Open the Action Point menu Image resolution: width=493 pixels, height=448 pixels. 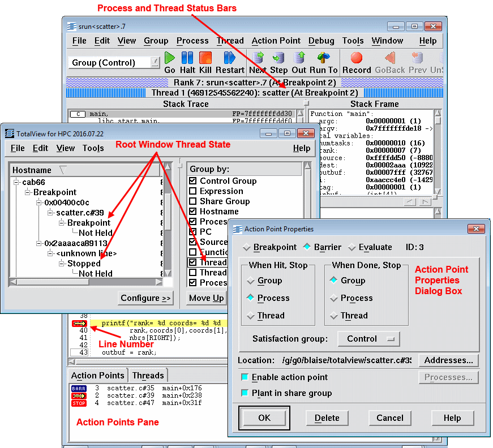(x=276, y=41)
